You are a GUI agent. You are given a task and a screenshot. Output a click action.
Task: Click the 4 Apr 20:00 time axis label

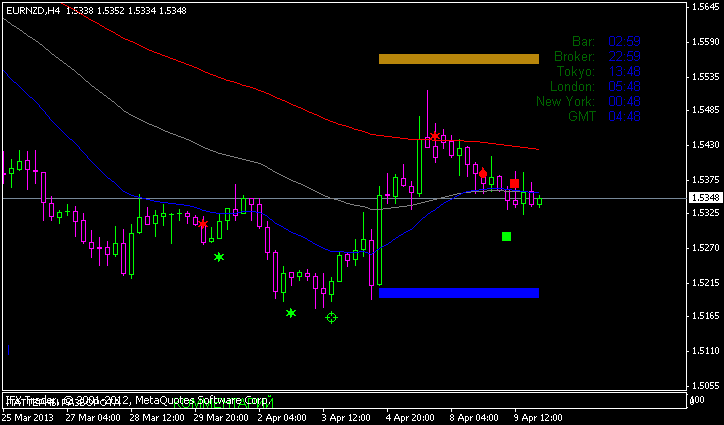[x=408, y=415]
